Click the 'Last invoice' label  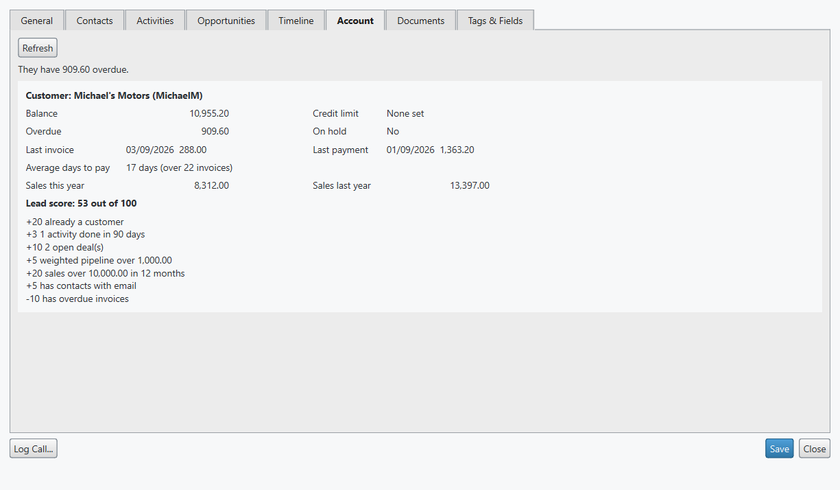(x=50, y=150)
